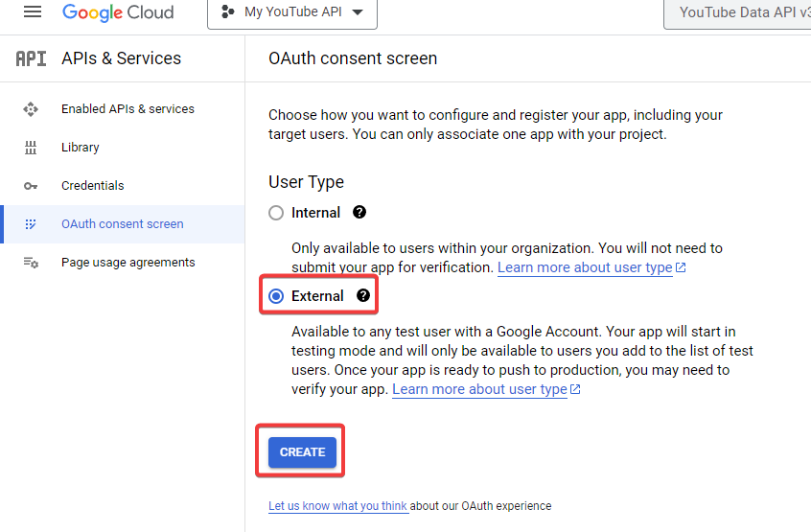Screen dimensions: 811x532
Task: Click the help icon next to External
Action: tap(363, 296)
